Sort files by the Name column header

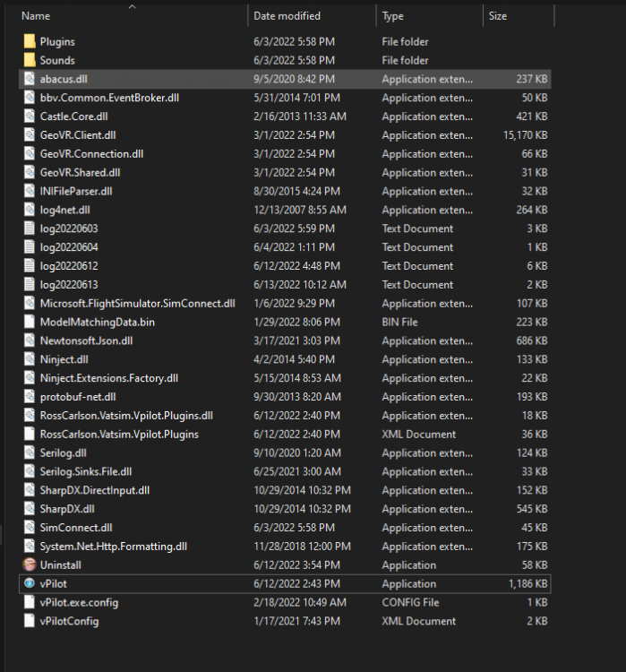point(36,16)
